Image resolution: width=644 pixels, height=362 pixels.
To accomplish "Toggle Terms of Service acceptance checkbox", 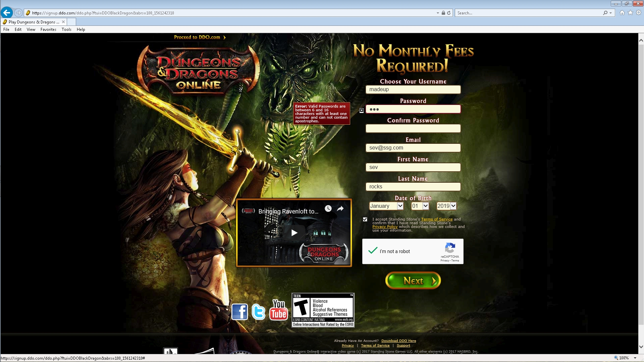I will click(x=365, y=219).
